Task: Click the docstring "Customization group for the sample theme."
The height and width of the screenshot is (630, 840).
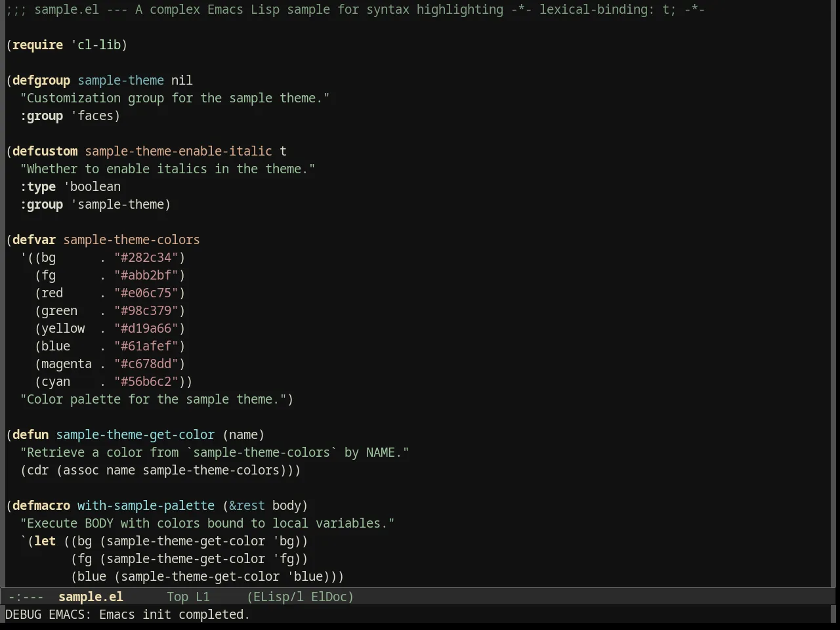Action: 175,98
